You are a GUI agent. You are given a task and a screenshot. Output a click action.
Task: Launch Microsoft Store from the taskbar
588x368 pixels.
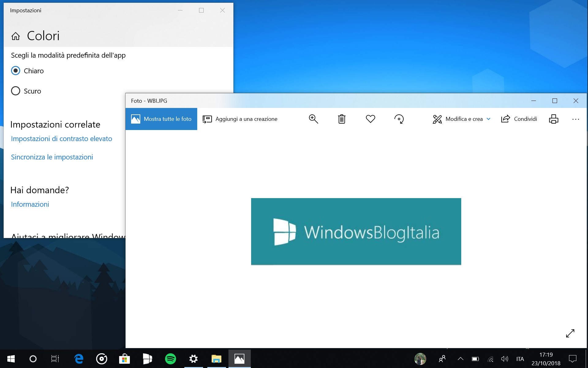[124, 359]
